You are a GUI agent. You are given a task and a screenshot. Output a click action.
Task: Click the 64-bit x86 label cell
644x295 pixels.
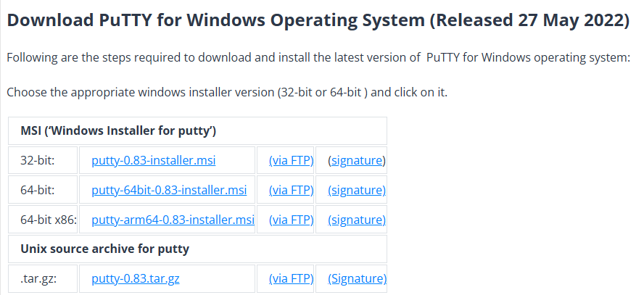(x=49, y=220)
